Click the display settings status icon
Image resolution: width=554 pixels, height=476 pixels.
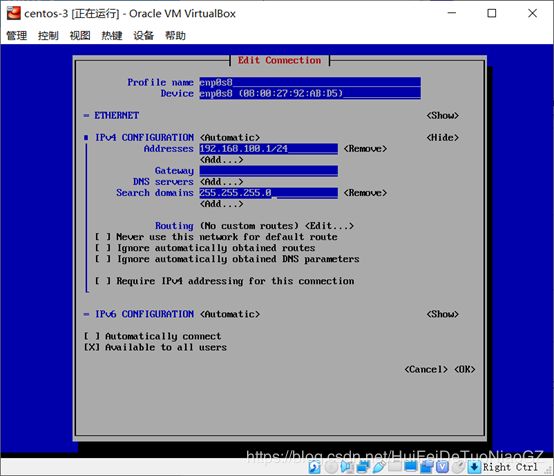pos(411,467)
